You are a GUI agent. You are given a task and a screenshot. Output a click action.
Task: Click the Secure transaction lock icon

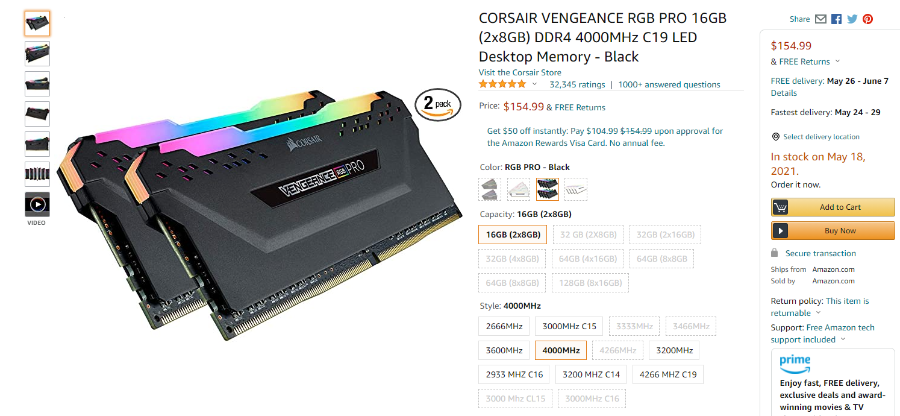click(774, 253)
